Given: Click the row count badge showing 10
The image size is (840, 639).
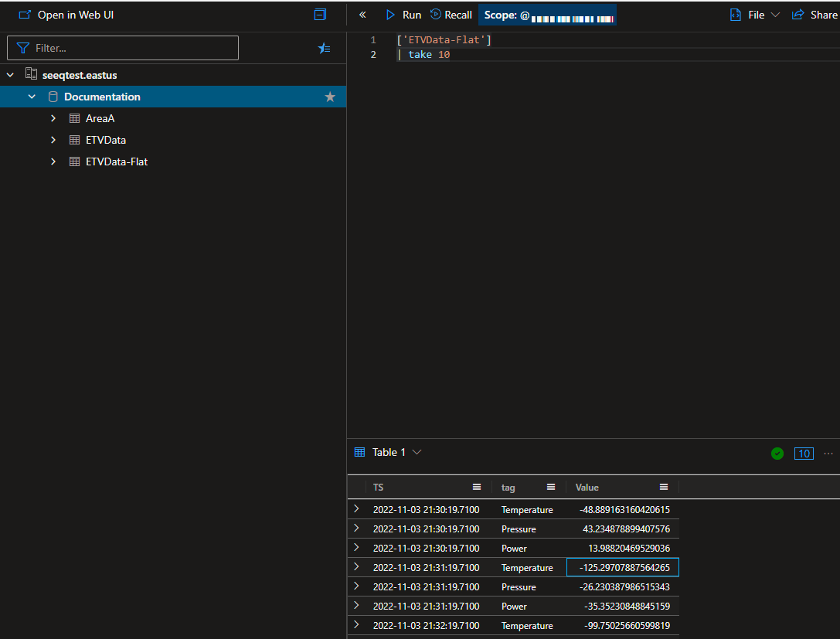Looking at the screenshot, I should tap(804, 454).
